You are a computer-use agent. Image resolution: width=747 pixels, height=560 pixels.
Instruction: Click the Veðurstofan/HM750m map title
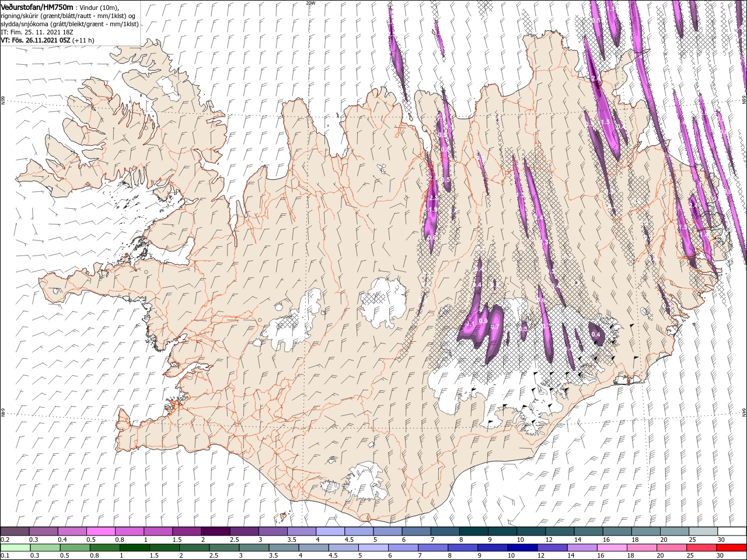point(37,7)
